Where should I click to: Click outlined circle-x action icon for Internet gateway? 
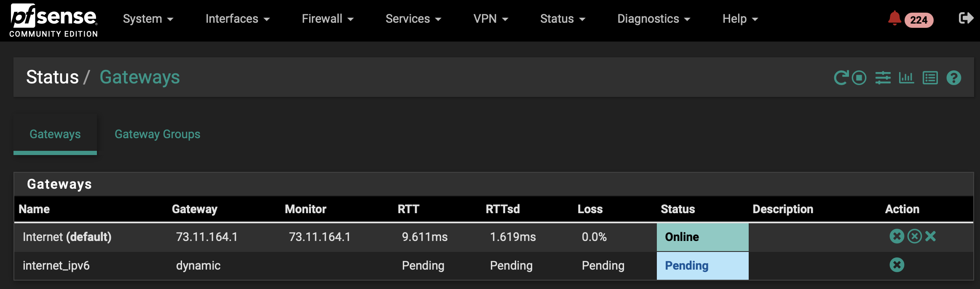point(915,236)
